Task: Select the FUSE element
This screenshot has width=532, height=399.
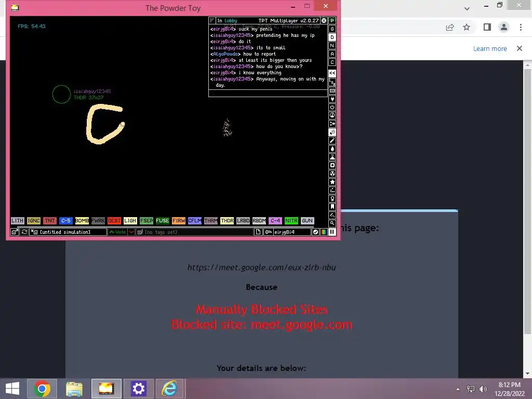Action: click(x=163, y=220)
